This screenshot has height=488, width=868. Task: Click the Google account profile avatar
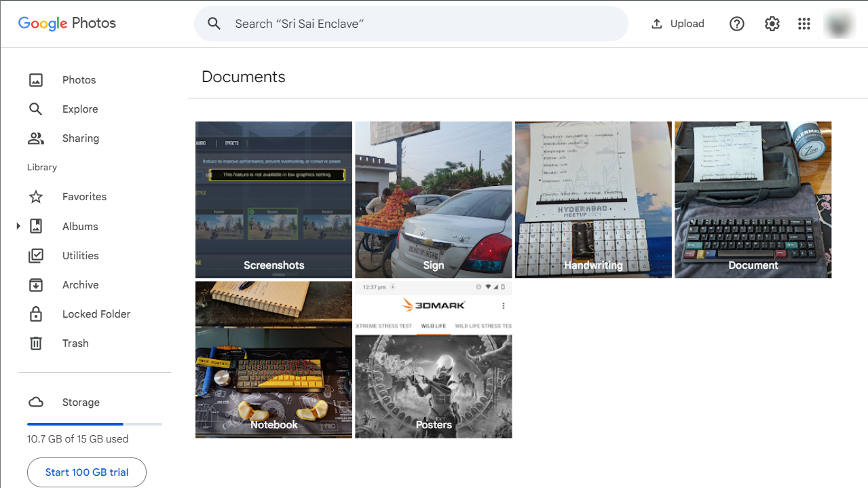tap(839, 23)
